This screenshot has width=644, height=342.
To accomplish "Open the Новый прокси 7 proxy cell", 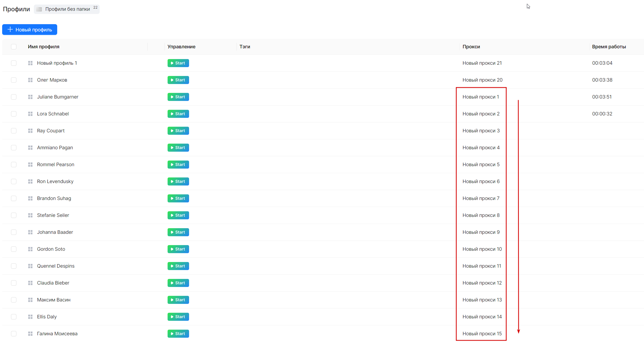I will (481, 198).
